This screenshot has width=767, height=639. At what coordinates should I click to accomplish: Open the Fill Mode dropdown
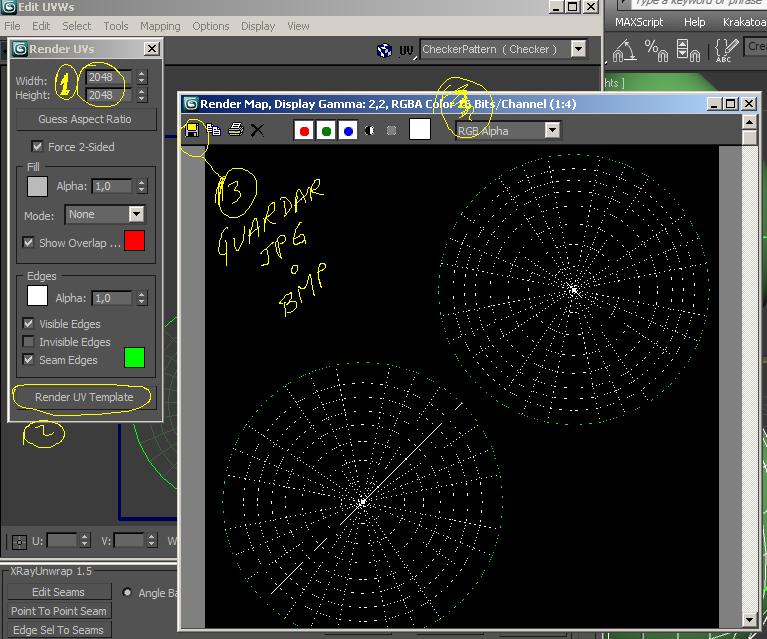point(136,214)
